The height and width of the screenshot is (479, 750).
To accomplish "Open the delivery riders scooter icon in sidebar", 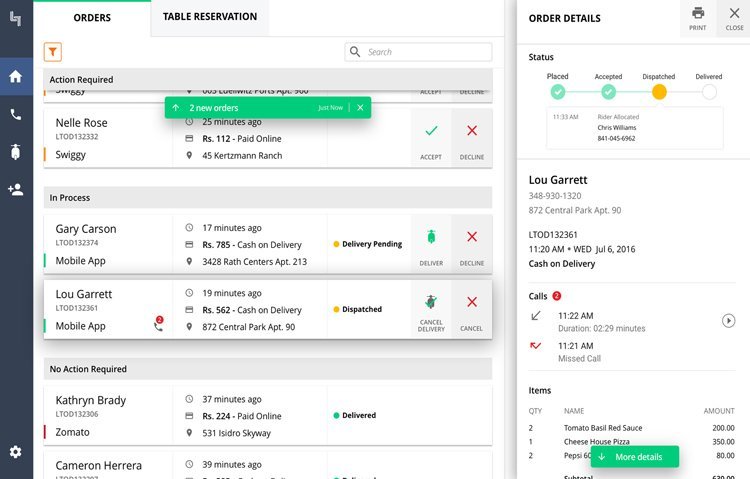I will 16,152.
